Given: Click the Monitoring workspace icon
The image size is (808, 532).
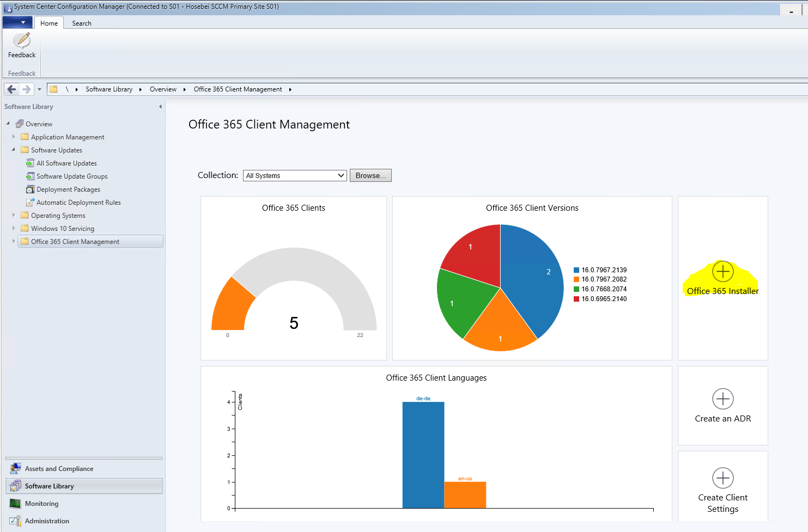Looking at the screenshot, I should click(15, 504).
